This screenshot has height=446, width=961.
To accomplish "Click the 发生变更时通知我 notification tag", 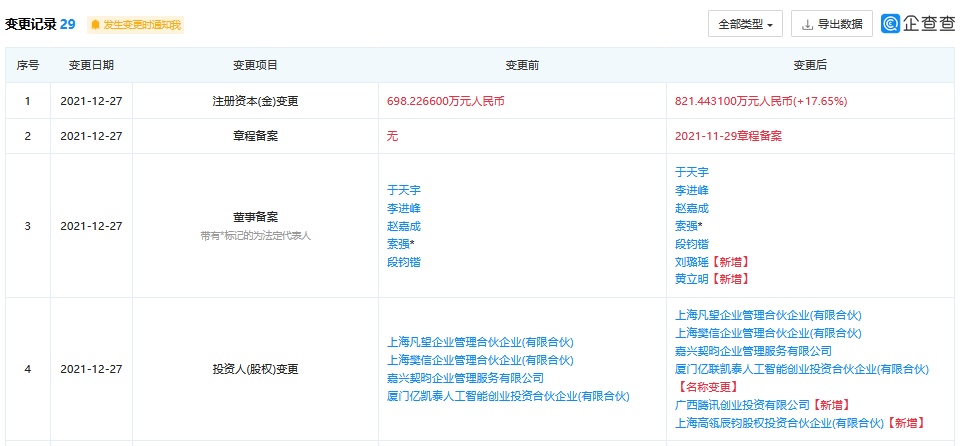I will 135,24.
